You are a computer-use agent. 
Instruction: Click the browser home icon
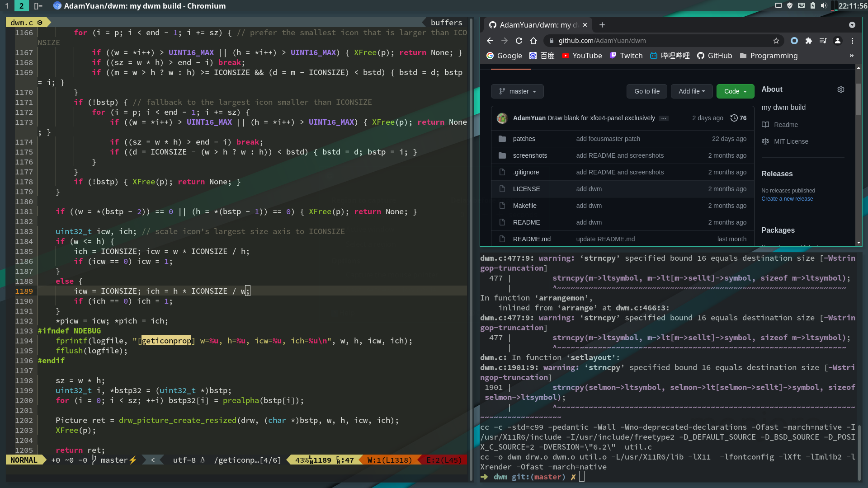(x=533, y=41)
